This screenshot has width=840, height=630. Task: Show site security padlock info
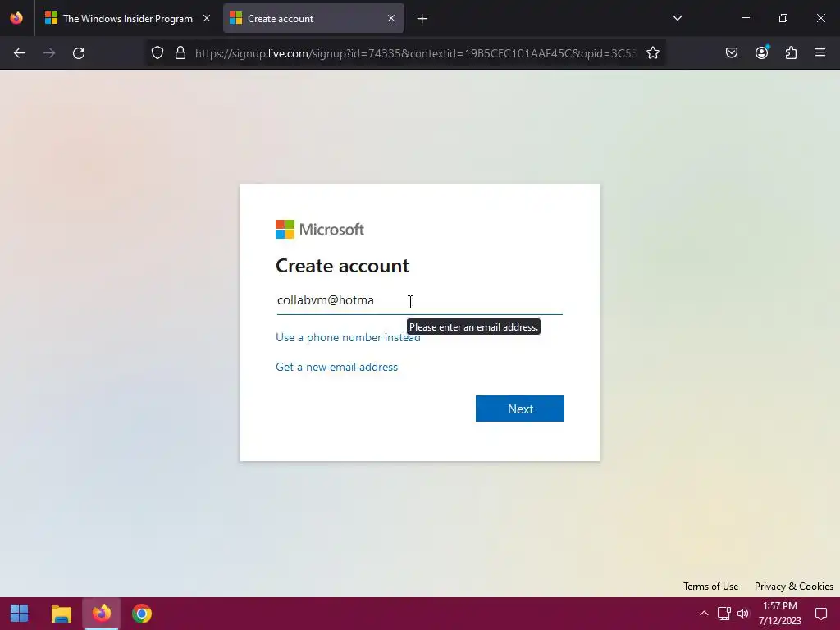coord(180,53)
